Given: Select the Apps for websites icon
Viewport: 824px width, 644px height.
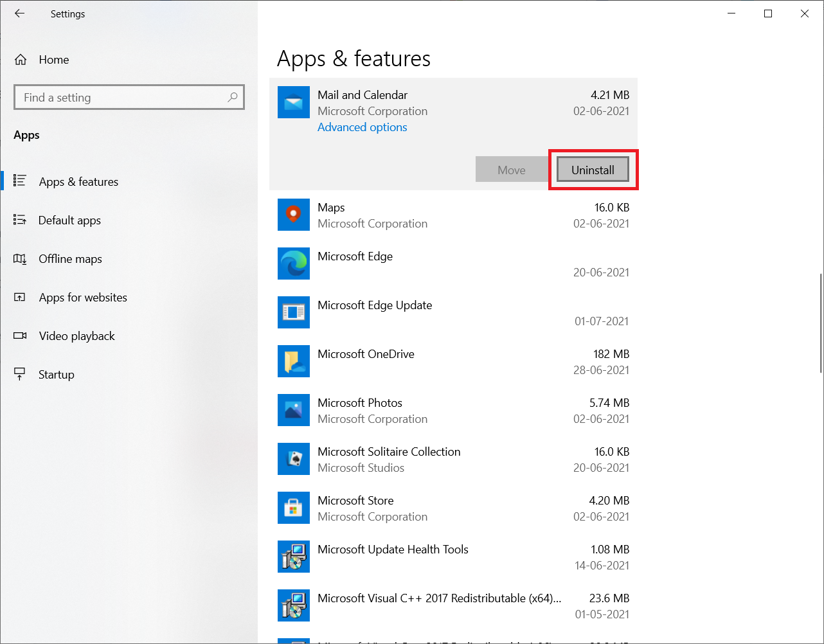Looking at the screenshot, I should (20, 297).
